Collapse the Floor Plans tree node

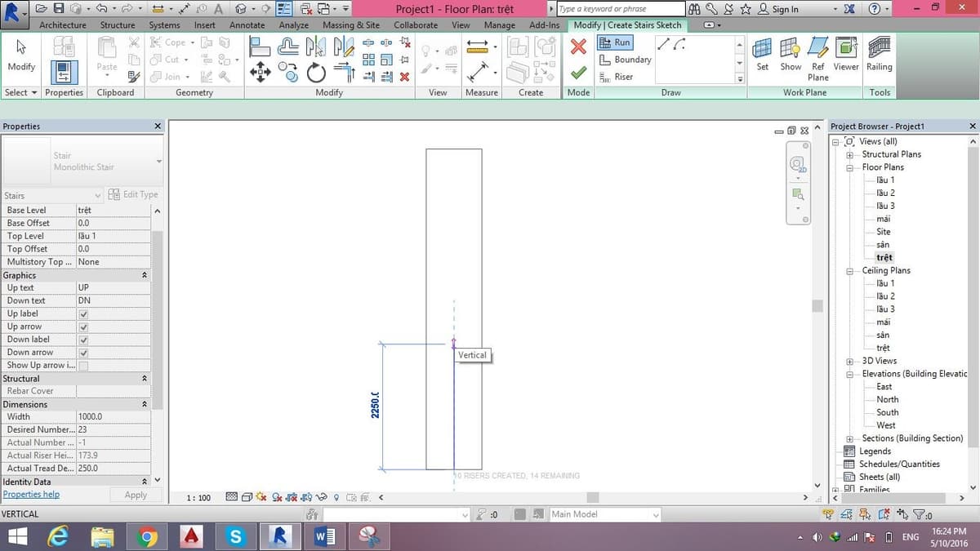[849, 167]
